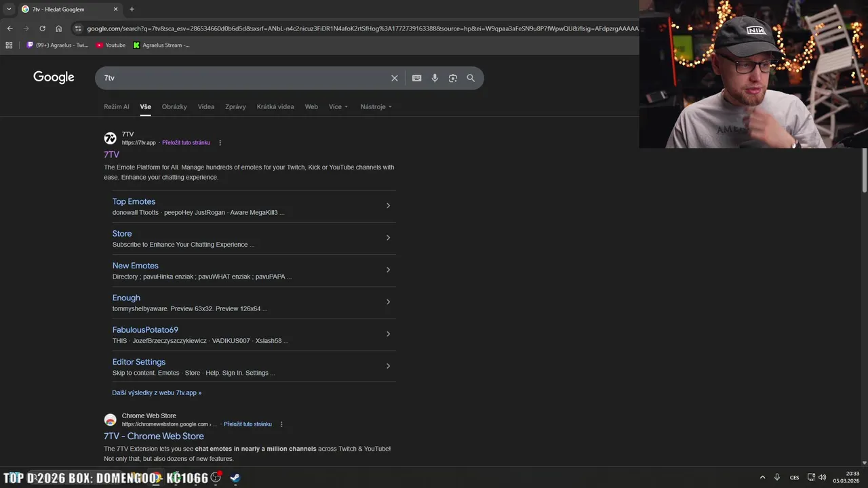
Task: Open the Top Emotes sitelink
Action: 134,201
